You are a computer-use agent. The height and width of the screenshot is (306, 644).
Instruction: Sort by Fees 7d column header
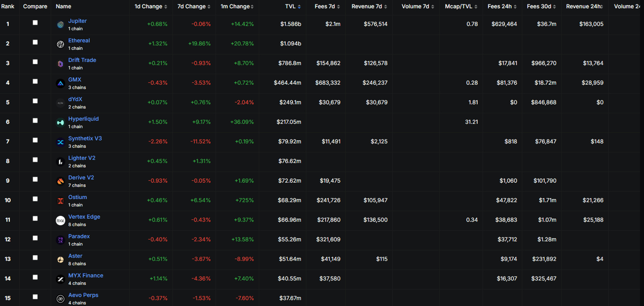[327, 6]
